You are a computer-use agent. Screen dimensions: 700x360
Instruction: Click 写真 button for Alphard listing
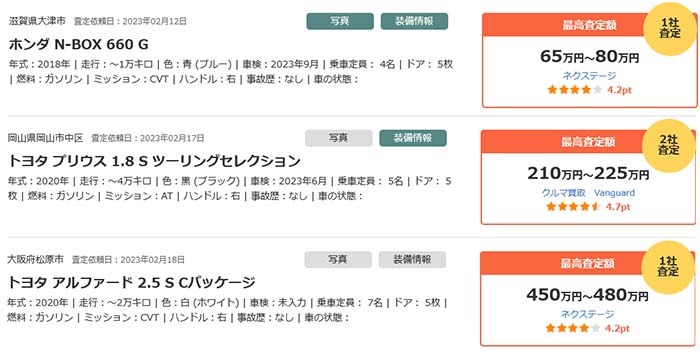click(338, 260)
